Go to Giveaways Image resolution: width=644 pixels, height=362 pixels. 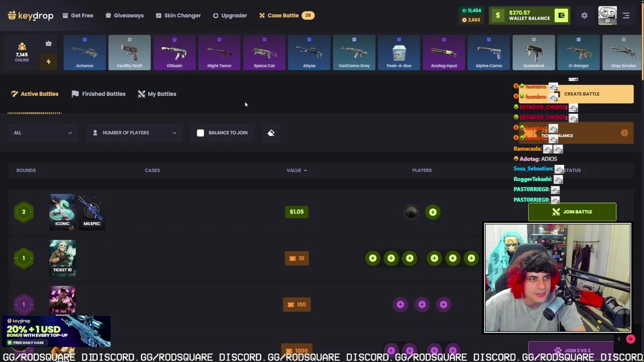click(x=124, y=16)
